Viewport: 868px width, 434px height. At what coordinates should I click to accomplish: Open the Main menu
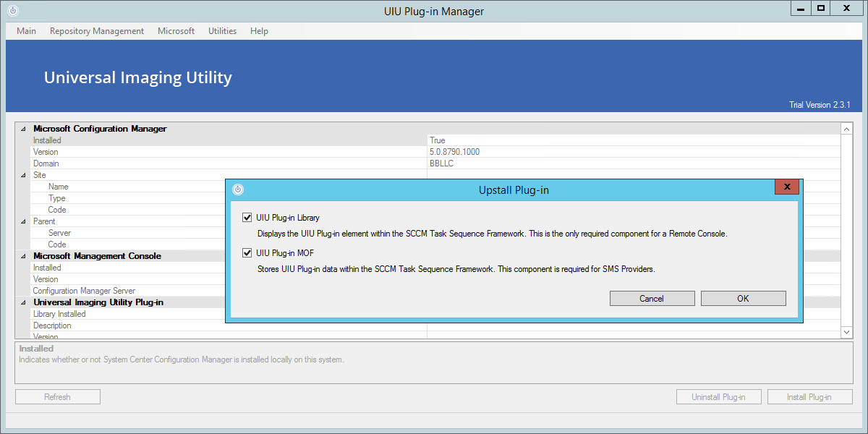pos(26,31)
